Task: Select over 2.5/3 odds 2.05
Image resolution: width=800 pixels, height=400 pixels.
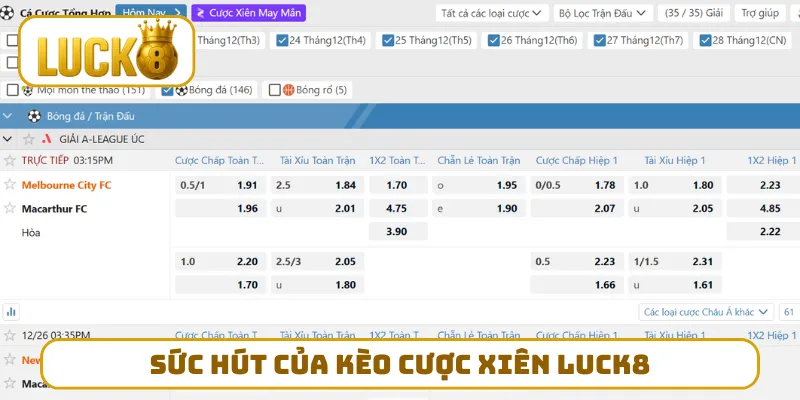Action: tap(317, 262)
